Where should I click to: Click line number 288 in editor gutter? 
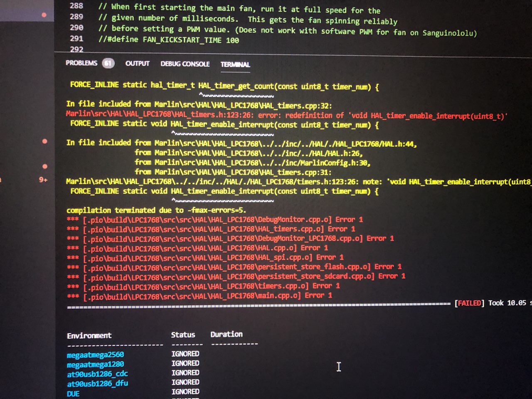(76, 6)
